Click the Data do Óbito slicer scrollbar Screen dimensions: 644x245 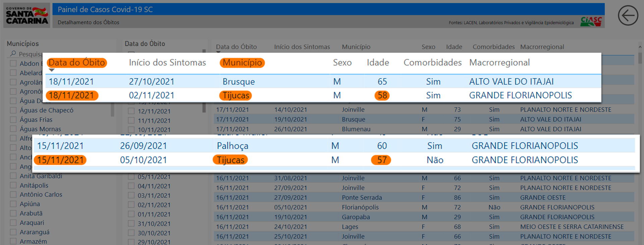click(x=204, y=107)
